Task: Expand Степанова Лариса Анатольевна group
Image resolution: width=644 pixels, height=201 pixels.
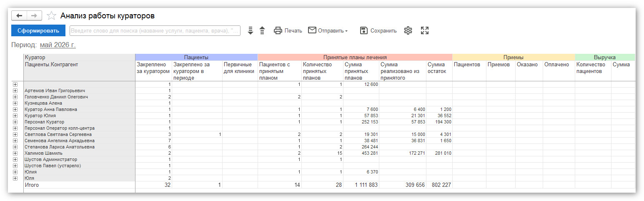Action: click(x=15, y=147)
